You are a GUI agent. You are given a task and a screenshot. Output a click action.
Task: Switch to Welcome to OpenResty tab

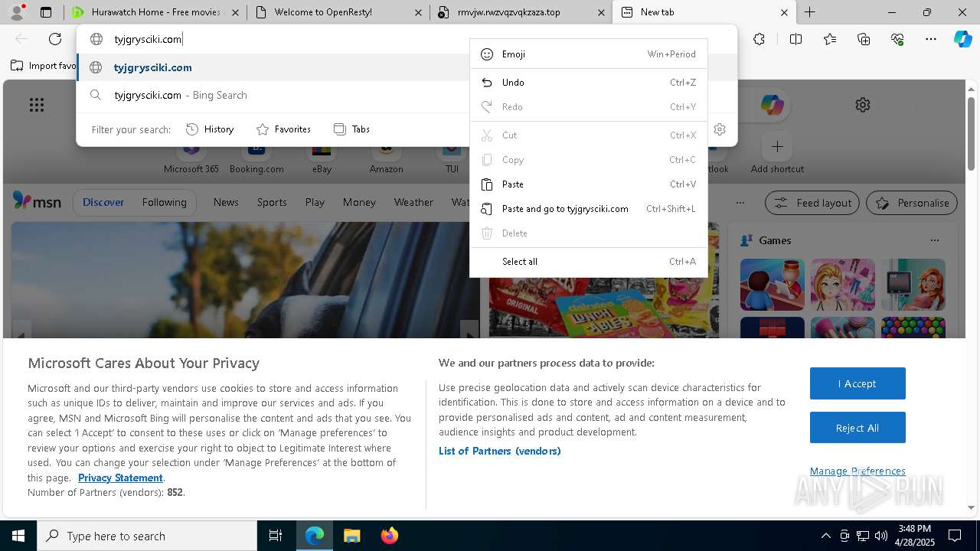(x=338, y=12)
